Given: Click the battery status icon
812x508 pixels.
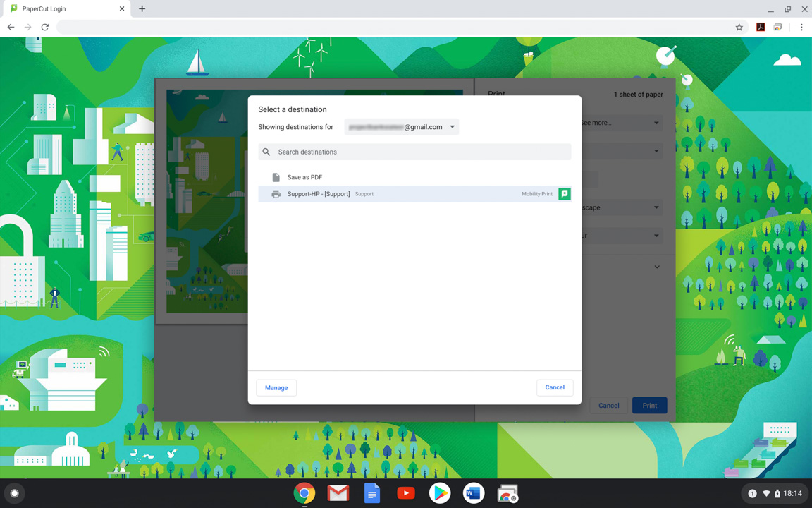Looking at the screenshot, I should pyautogui.click(x=777, y=493).
